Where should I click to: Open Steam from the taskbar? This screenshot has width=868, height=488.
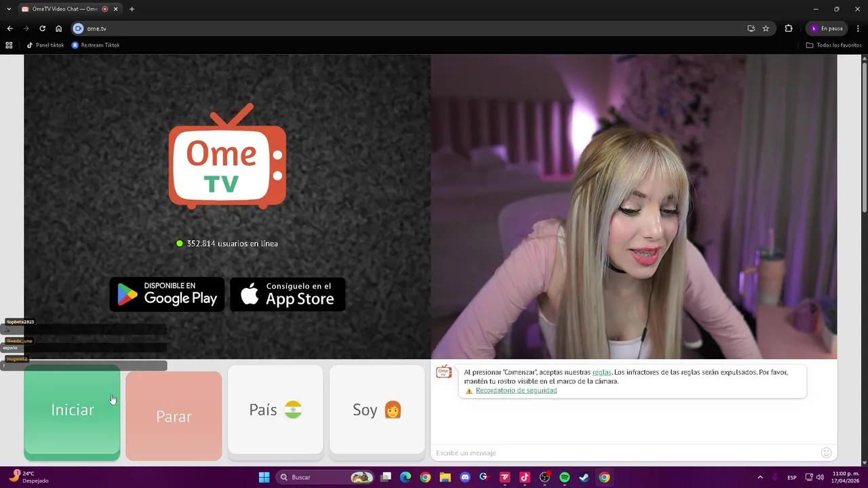pyautogui.click(x=584, y=477)
